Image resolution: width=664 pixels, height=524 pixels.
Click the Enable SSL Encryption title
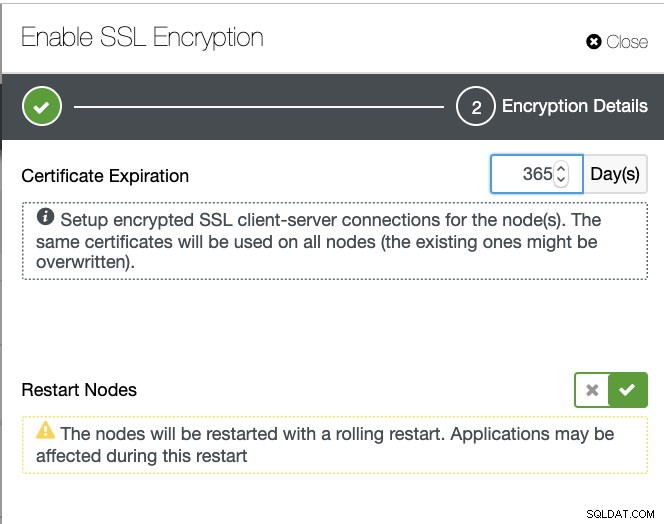pos(142,37)
